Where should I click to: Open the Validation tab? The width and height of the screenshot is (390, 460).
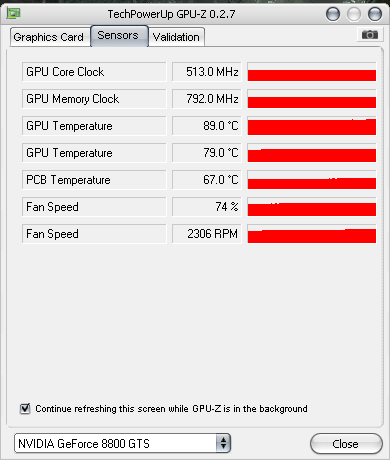point(176,37)
